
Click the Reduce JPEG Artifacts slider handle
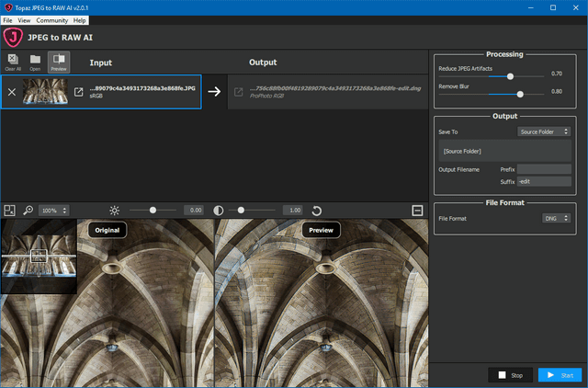(x=510, y=76)
